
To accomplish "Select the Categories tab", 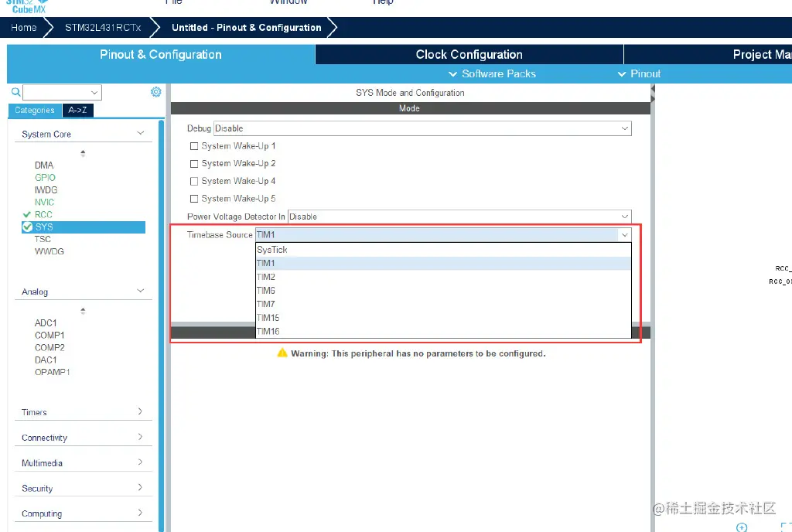I will [x=34, y=110].
